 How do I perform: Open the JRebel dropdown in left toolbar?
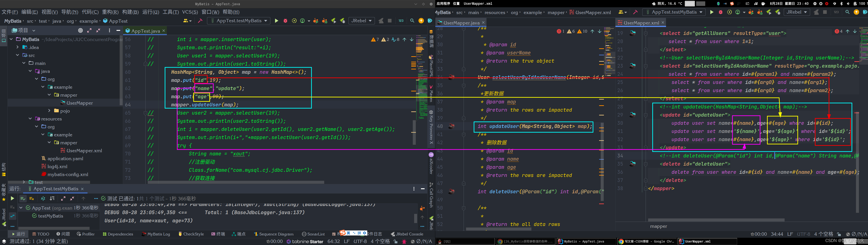point(362,21)
